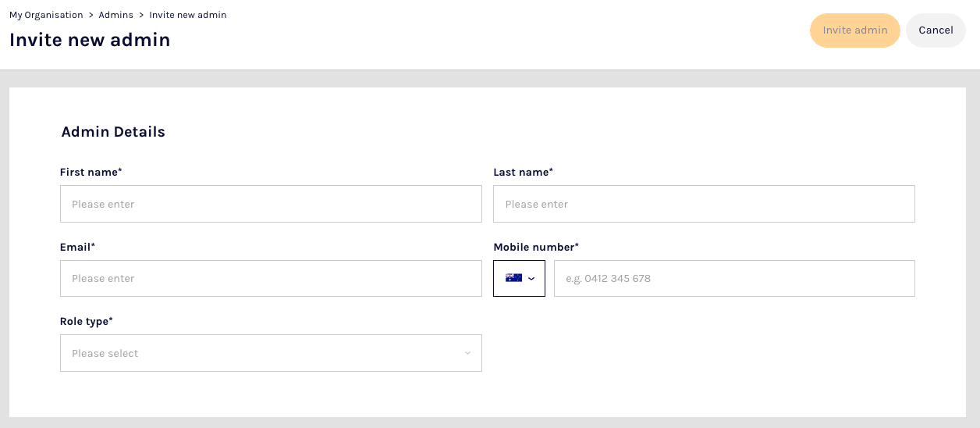Focus the First name input field
This screenshot has width=980, height=428.
pos(271,204)
